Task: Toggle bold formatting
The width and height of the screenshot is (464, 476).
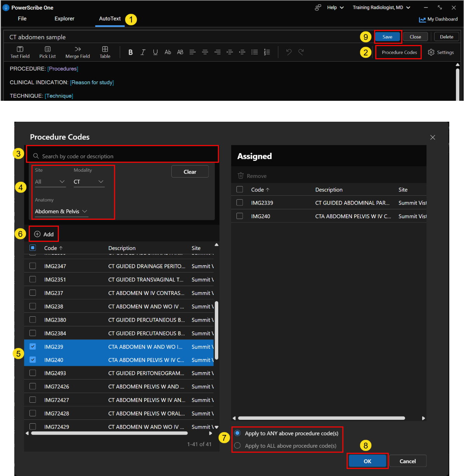Action: [x=131, y=52]
